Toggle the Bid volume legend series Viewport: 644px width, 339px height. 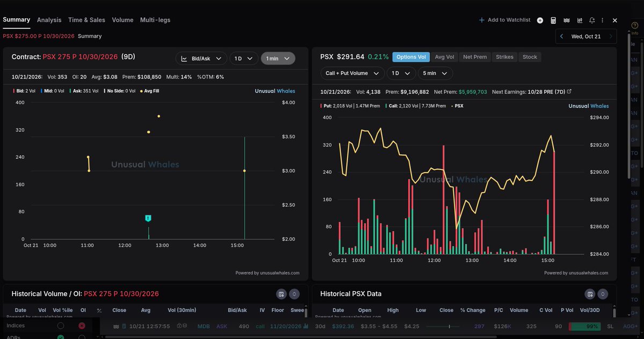click(24, 91)
